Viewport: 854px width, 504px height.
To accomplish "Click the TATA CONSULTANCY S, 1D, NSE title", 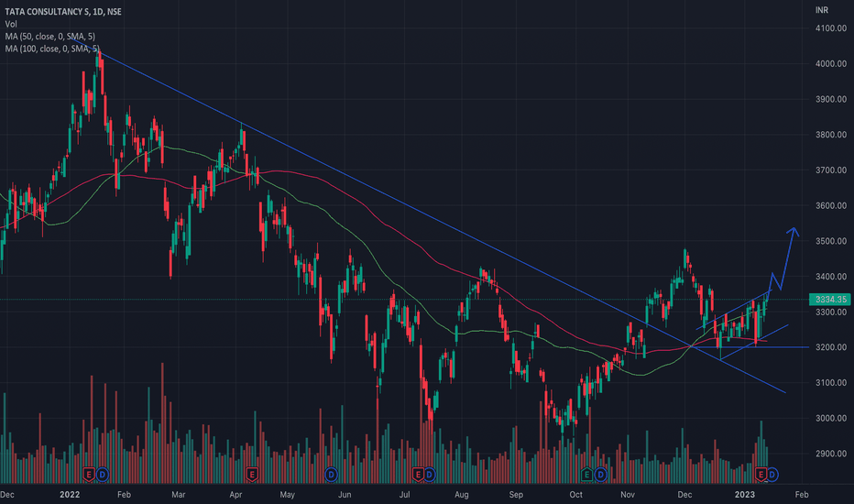I will (x=63, y=11).
